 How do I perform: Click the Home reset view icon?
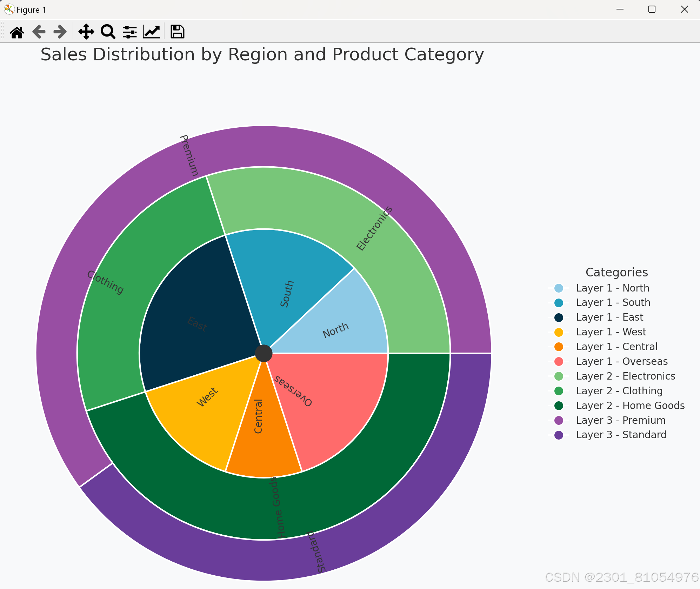tap(17, 32)
